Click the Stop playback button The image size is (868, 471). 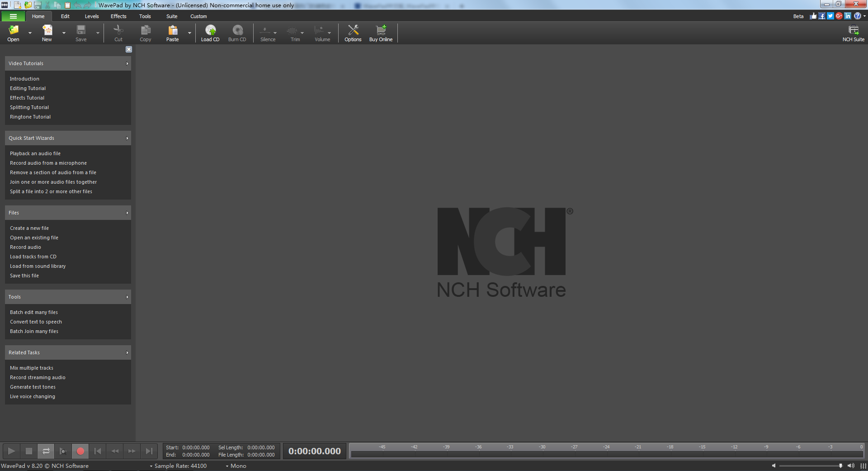tap(29, 451)
